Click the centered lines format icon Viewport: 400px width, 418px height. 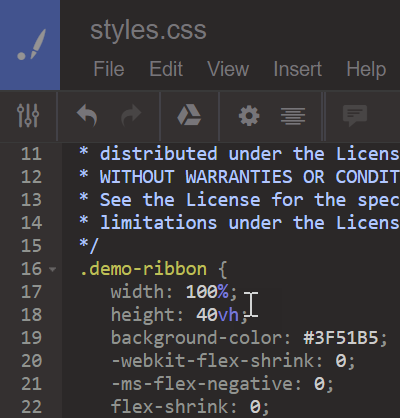tap(293, 116)
